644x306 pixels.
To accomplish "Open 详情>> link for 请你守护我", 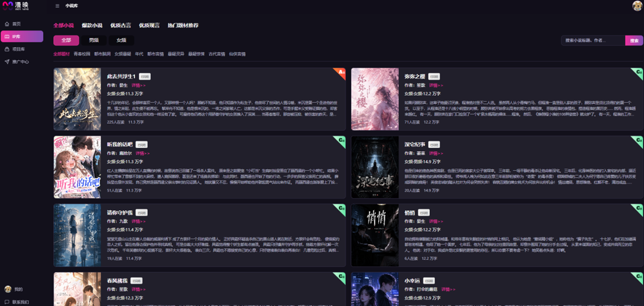I will tap(138, 221).
